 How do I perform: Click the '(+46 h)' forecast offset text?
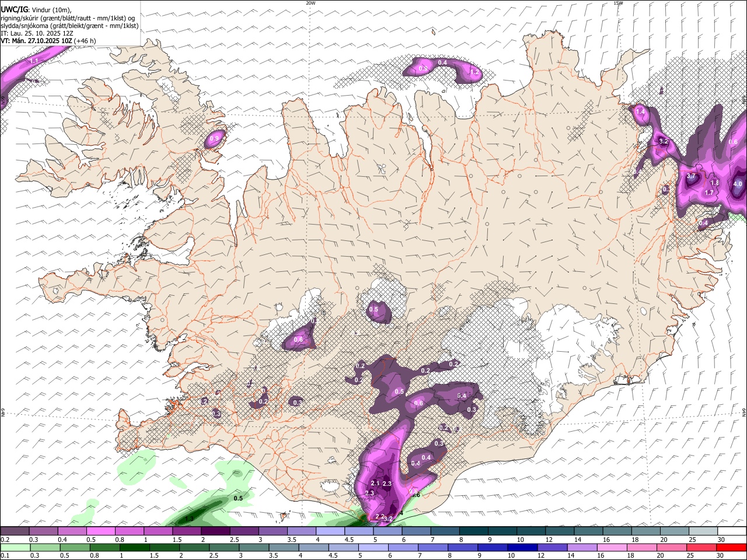(x=86, y=41)
